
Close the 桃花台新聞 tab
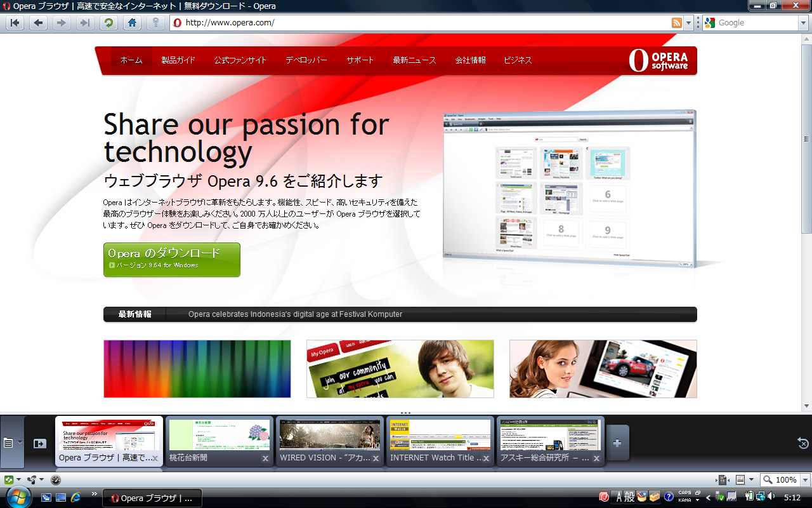[x=266, y=458]
